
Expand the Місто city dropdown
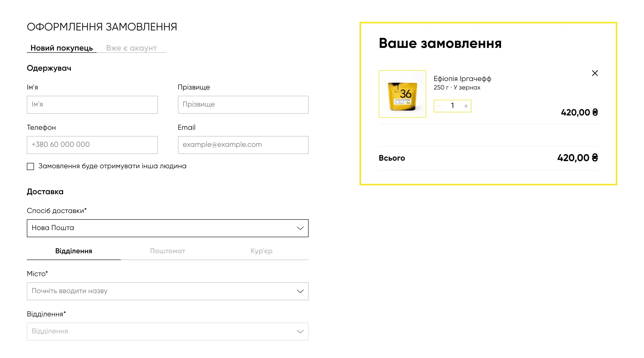(167, 291)
